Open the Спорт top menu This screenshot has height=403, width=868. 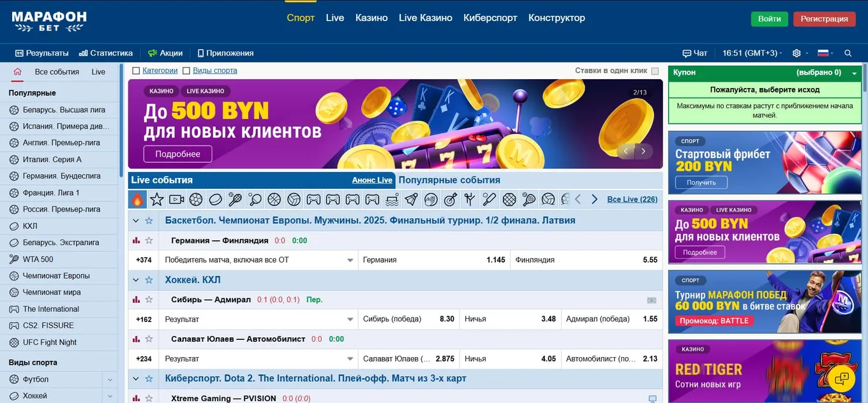point(301,18)
